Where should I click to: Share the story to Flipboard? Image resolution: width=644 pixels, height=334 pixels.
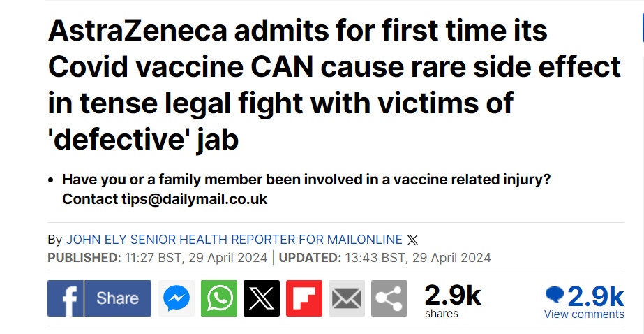[304, 298]
